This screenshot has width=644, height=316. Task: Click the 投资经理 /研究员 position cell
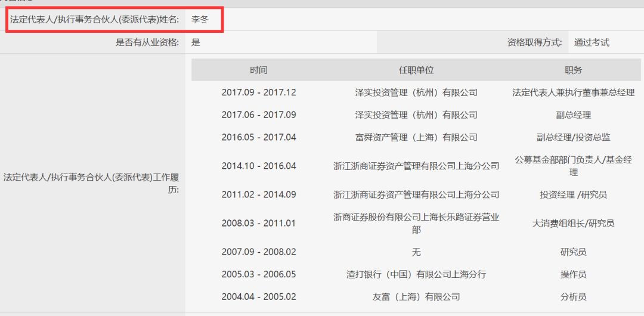click(x=574, y=194)
